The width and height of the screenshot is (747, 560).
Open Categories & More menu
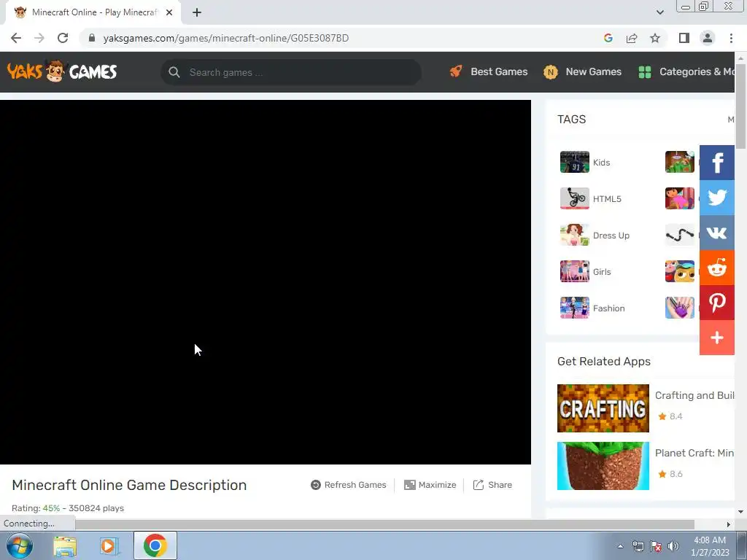(x=686, y=72)
